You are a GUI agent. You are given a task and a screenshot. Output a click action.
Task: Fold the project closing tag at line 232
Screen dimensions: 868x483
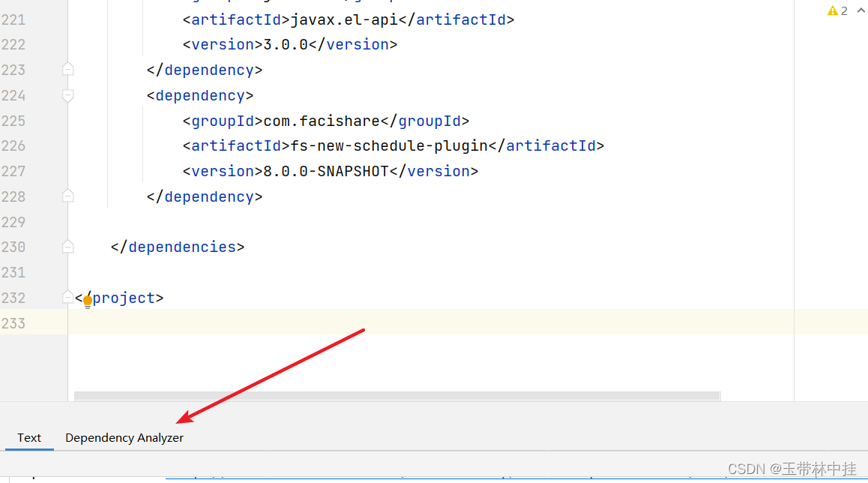coord(67,298)
